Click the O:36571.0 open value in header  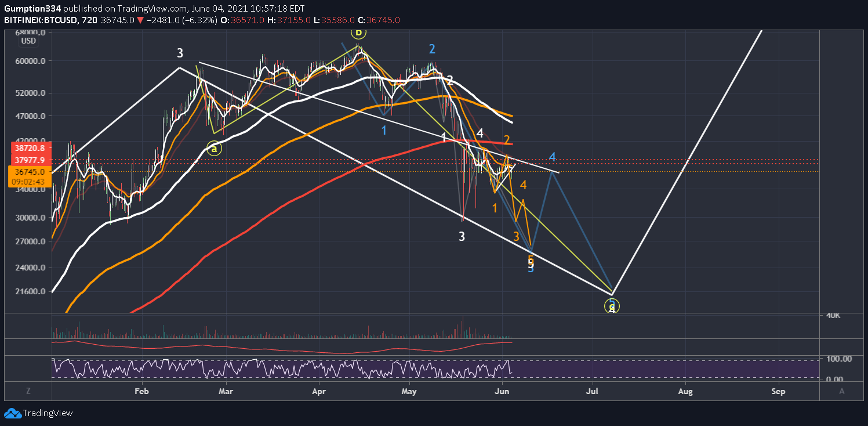tap(242, 20)
